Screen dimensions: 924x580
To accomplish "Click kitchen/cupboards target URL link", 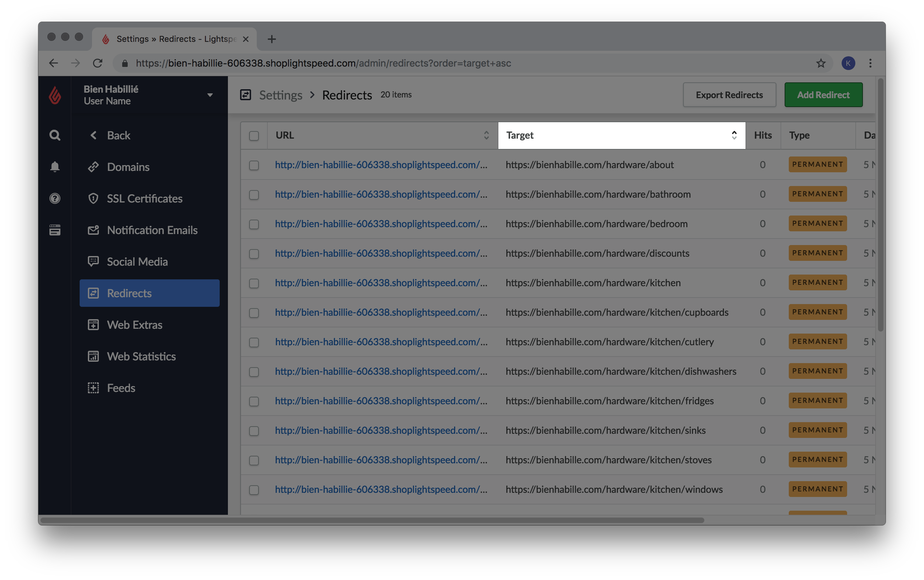I will click(x=616, y=312).
